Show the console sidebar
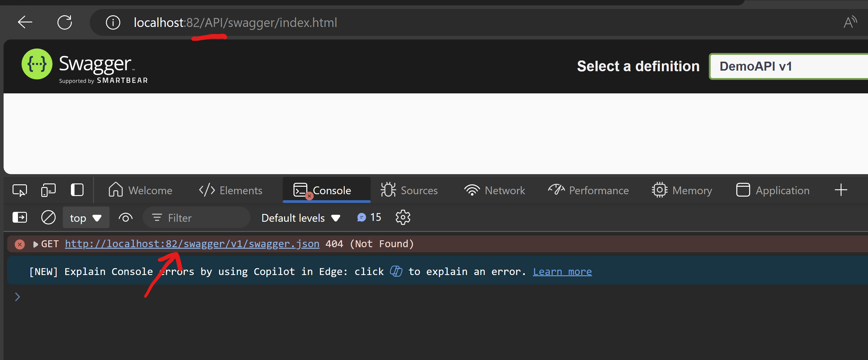Image resolution: width=868 pixels, height=360 pixels. pos(19,218)
